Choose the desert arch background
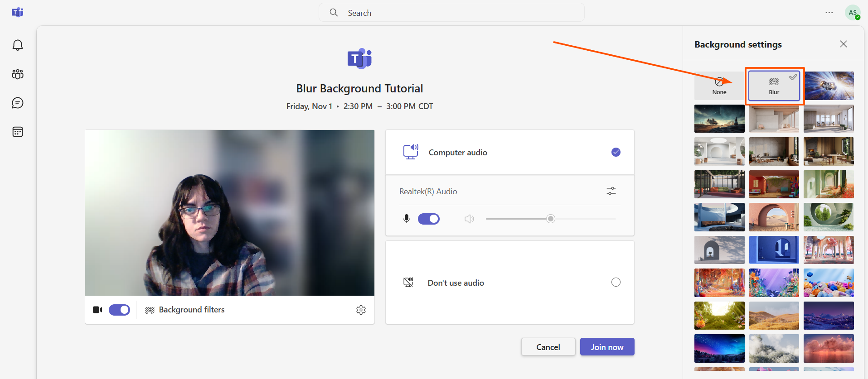Screen dimensions: 868x379 click(x=774, y=217)
